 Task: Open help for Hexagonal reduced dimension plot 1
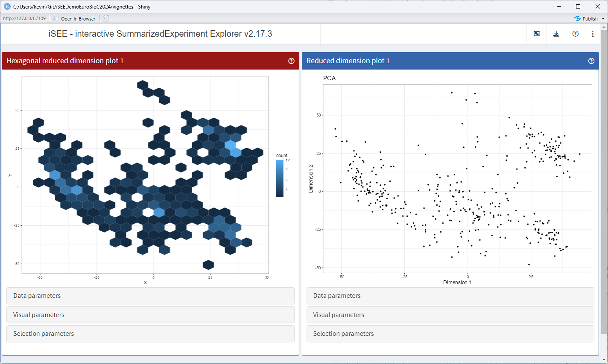(x=291, y=61)
